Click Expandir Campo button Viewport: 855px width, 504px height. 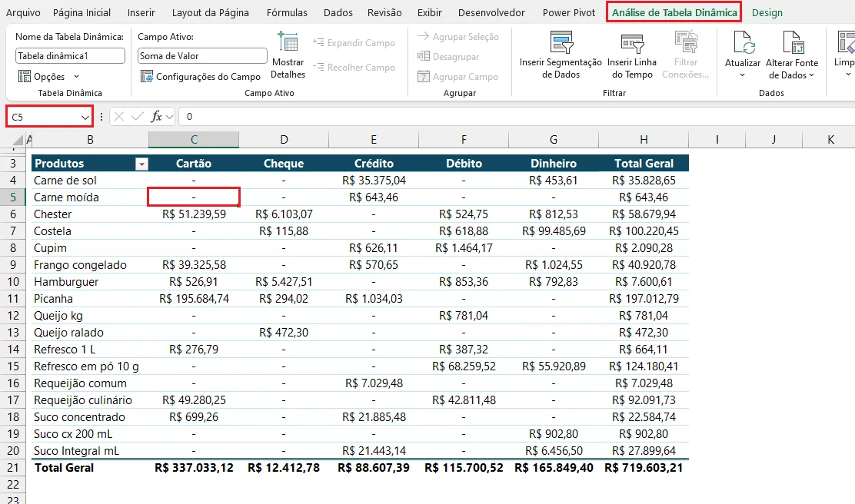point(354,42)
